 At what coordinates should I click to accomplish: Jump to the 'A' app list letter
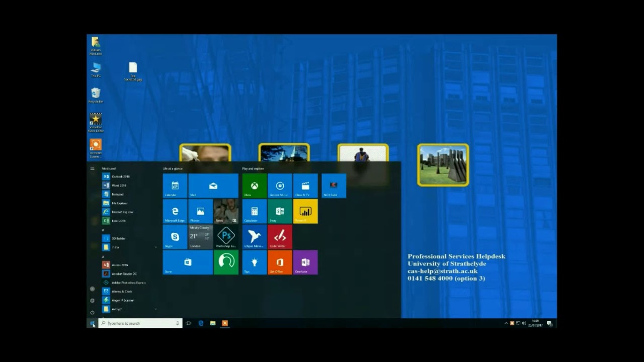coord(103,256)
